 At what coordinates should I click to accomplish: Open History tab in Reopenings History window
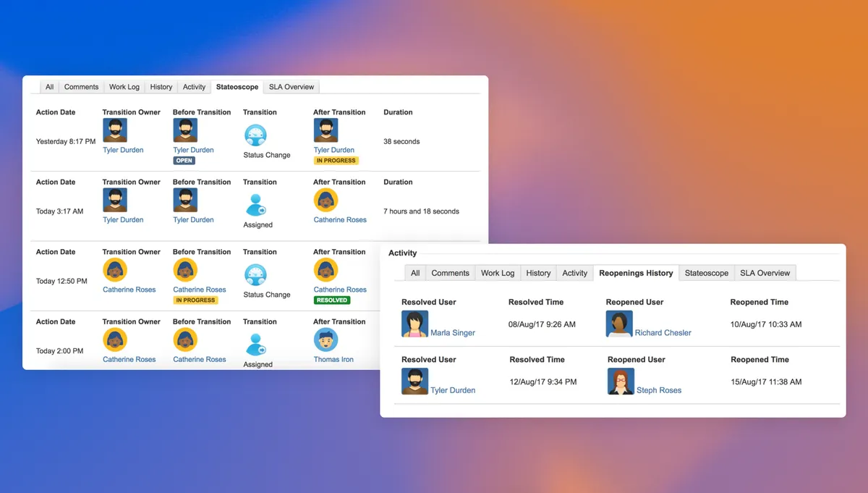pyautogui.click(x=538, y=273)
